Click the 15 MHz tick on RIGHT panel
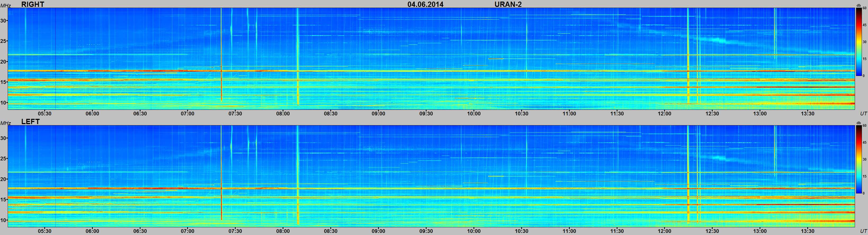This screenshot has height=235, width=868. 3,82
